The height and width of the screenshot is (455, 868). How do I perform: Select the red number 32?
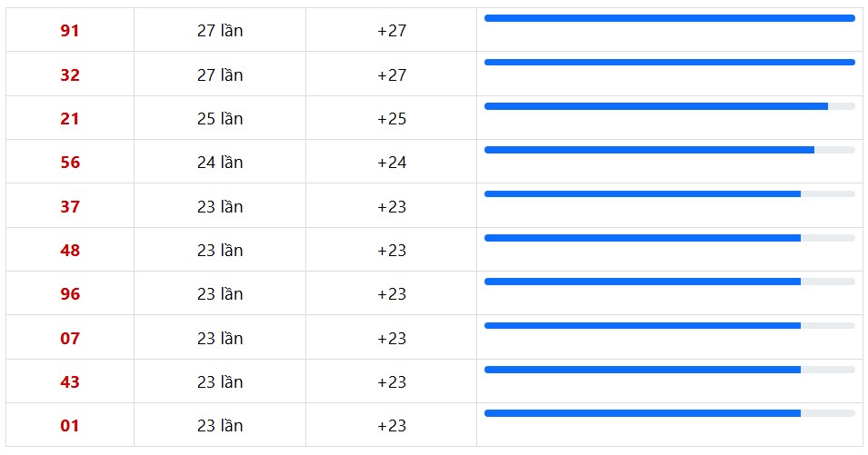click(70, 74)
